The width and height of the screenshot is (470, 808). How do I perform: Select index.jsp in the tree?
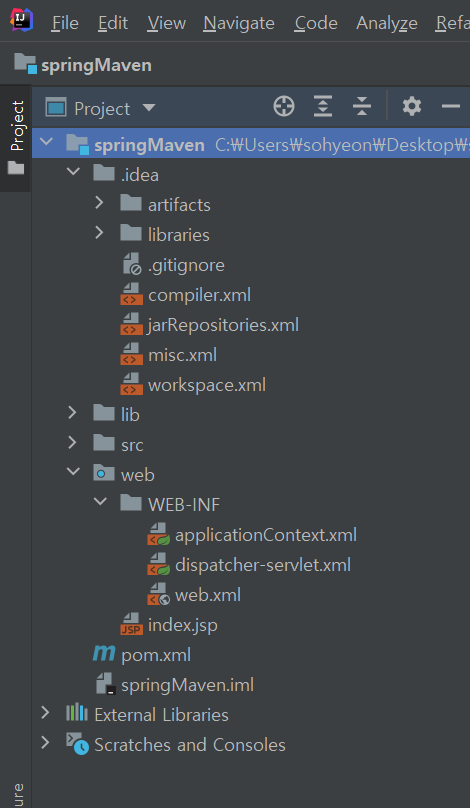[182, 625]
